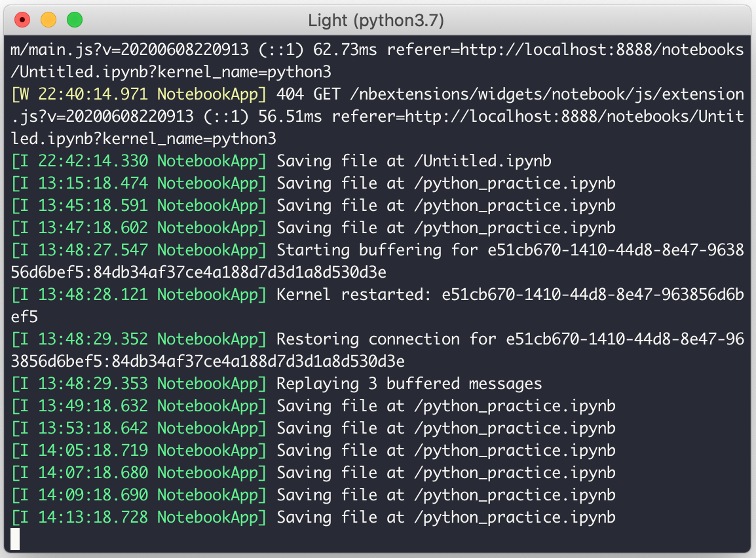The height and width of the screenshot is (558, 756).
Task: Click the log timestamp '13:45:18.591'
Action: pos(93,205)
